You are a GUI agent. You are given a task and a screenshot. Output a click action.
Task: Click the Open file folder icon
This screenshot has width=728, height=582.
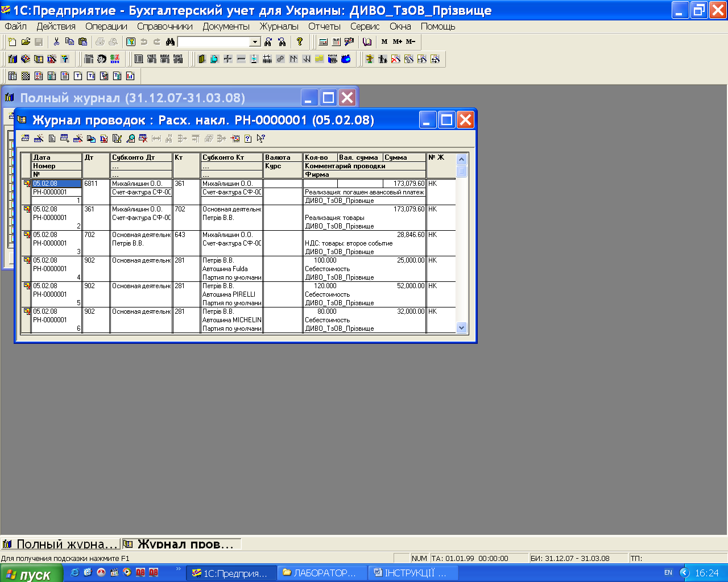click(26, 41)
